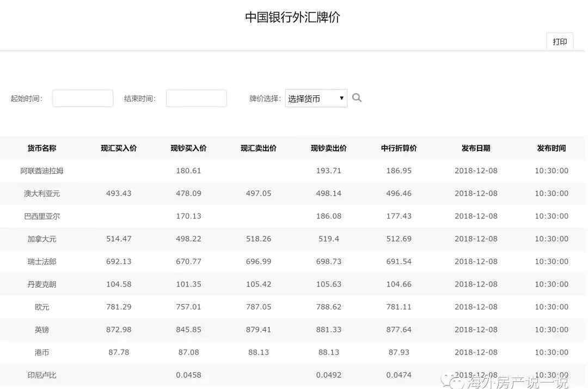This screenshot has width=588, height=389.
Task: Select the 阿联酋迪拉姆 currency row name
Action: pos(41,171)
